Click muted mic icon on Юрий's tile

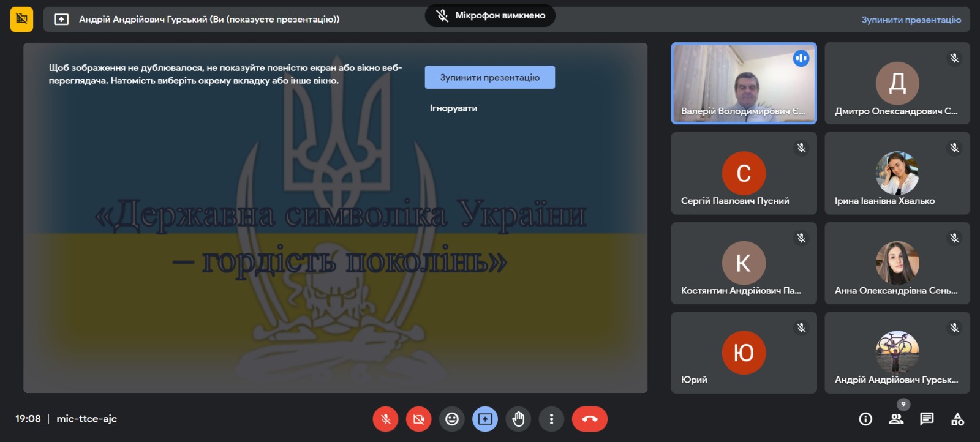pyautogui.click(x=801, y=328)
